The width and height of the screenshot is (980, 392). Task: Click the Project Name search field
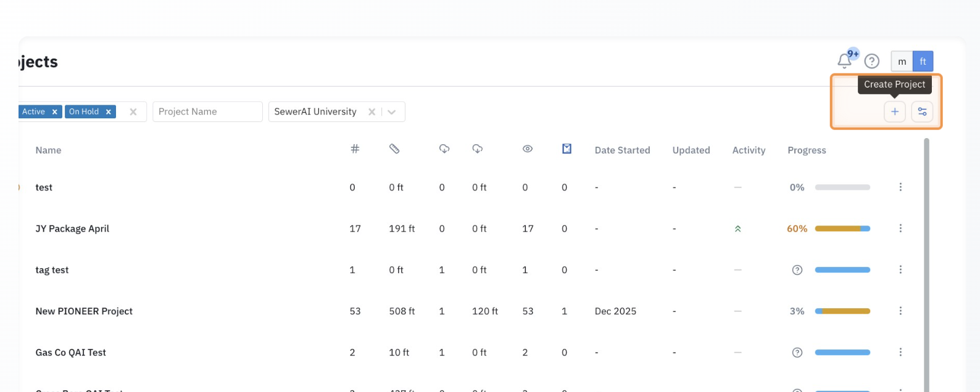(207, 112)
